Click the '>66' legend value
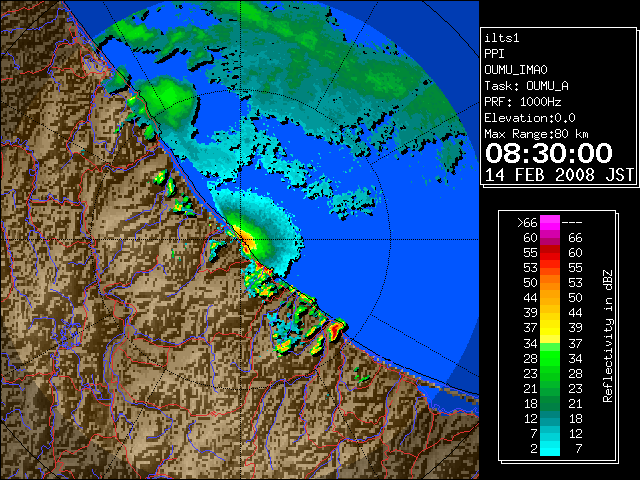 pos(527,223)
